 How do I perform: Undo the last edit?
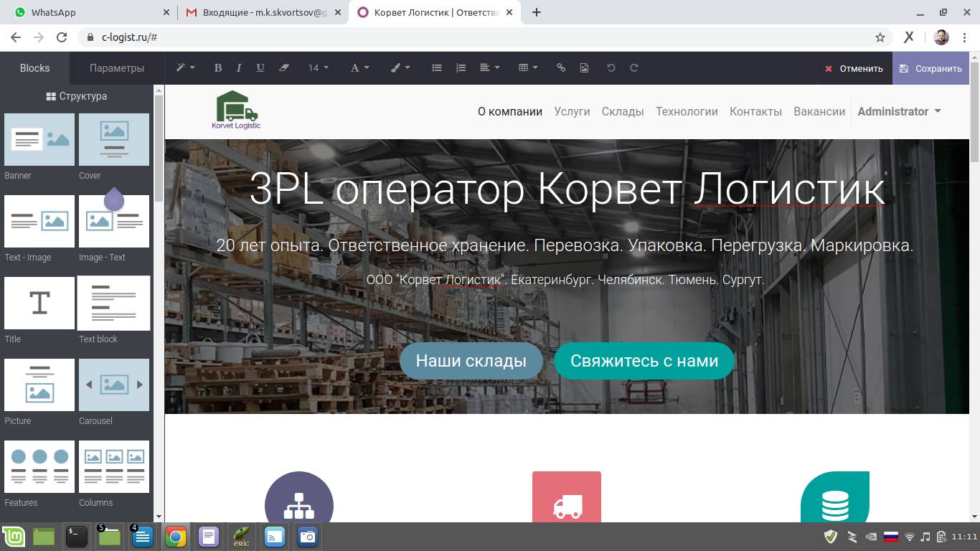611,68
